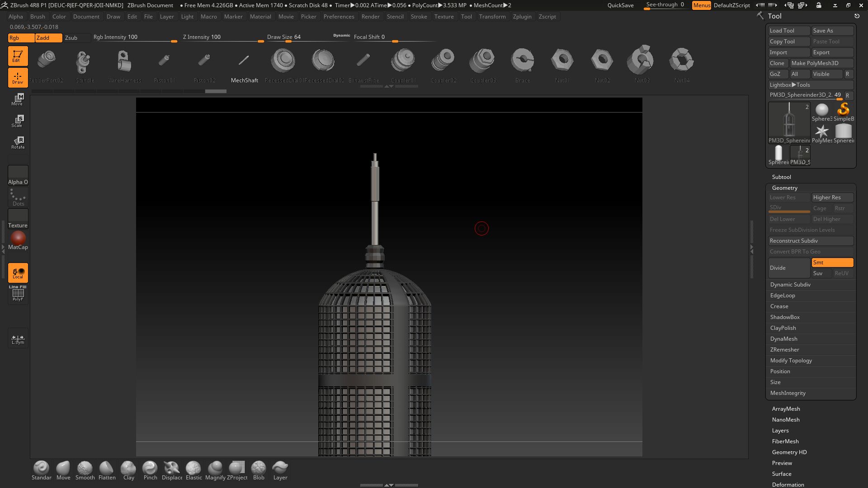This screenshot has height=488, width=868.
Task: Select the Pinch brush
Action: pos(150,470)
